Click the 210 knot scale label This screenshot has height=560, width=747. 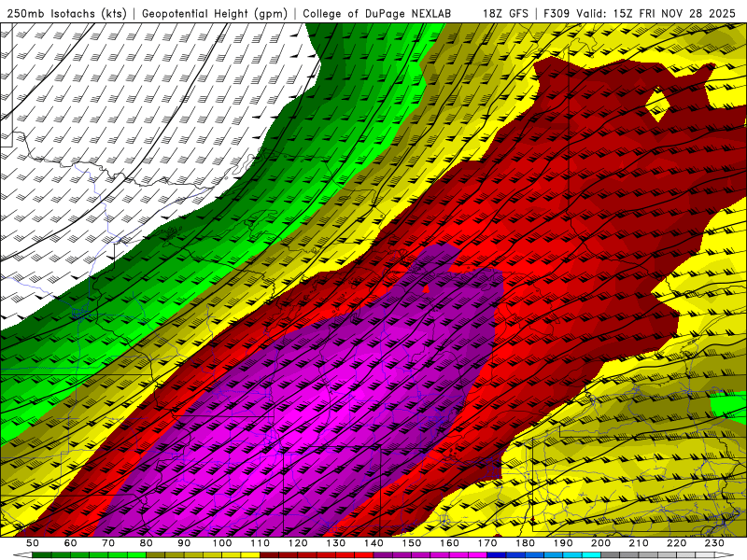pyautogui.click(x=639, y=543)
